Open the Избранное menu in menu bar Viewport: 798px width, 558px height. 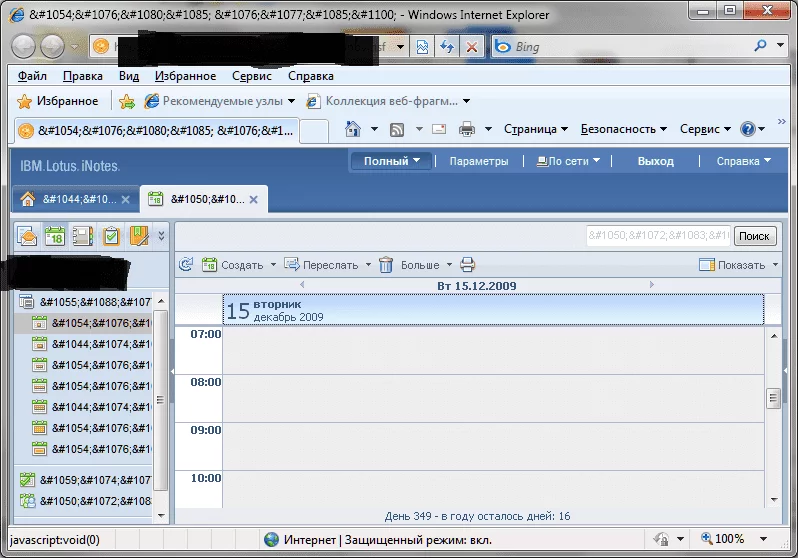pyautogui.click(x=185, y=76)
